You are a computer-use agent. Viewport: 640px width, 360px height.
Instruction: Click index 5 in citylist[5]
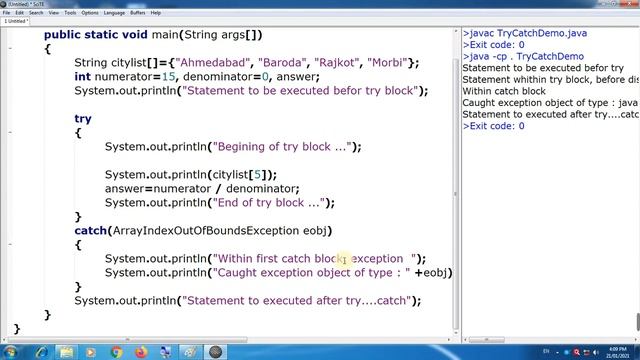[257, 175]
